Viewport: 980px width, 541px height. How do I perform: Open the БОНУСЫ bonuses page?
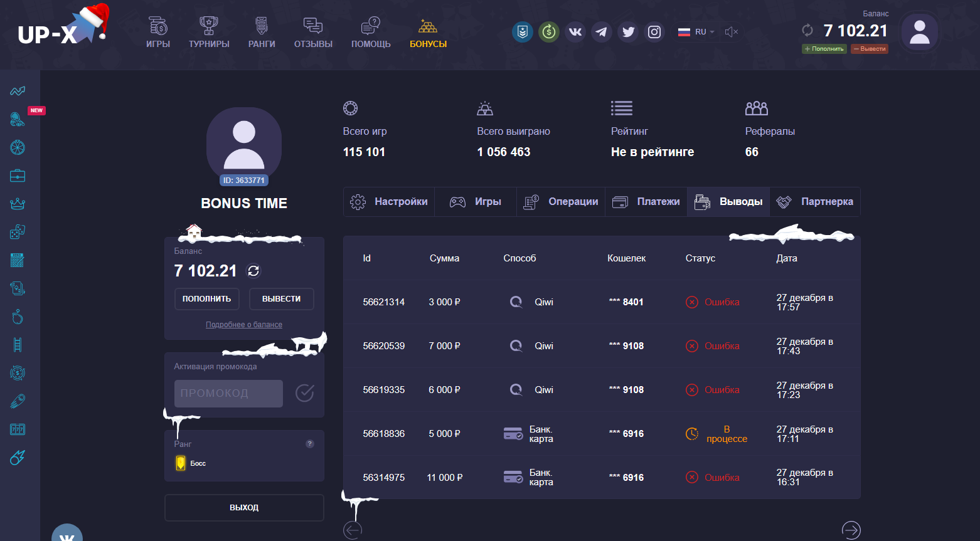coord(428,33)
